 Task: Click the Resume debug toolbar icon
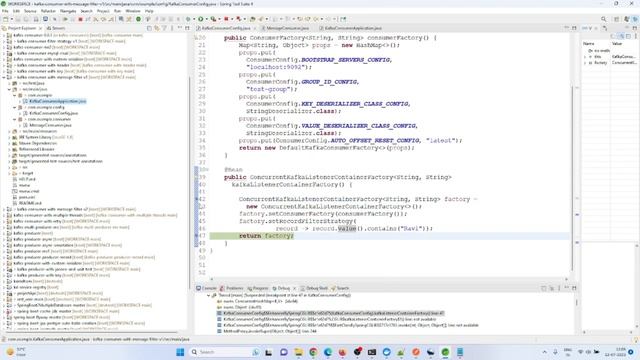point(65,19)
